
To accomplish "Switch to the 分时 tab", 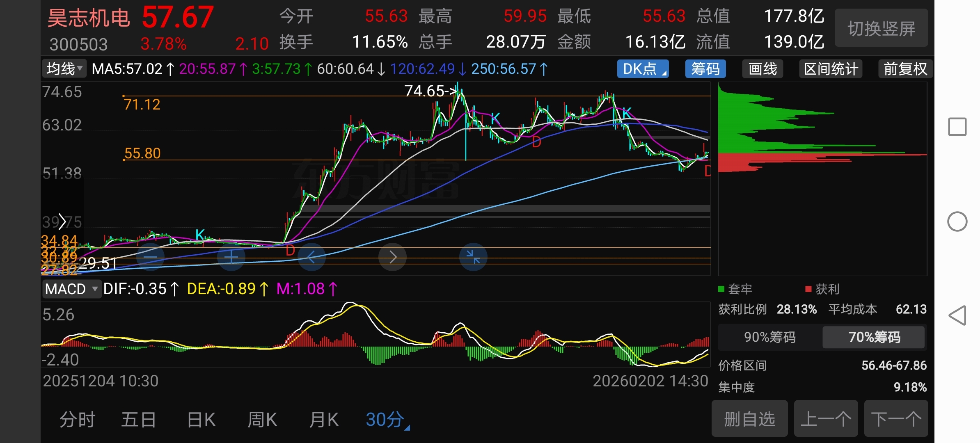I will (77, 420).
